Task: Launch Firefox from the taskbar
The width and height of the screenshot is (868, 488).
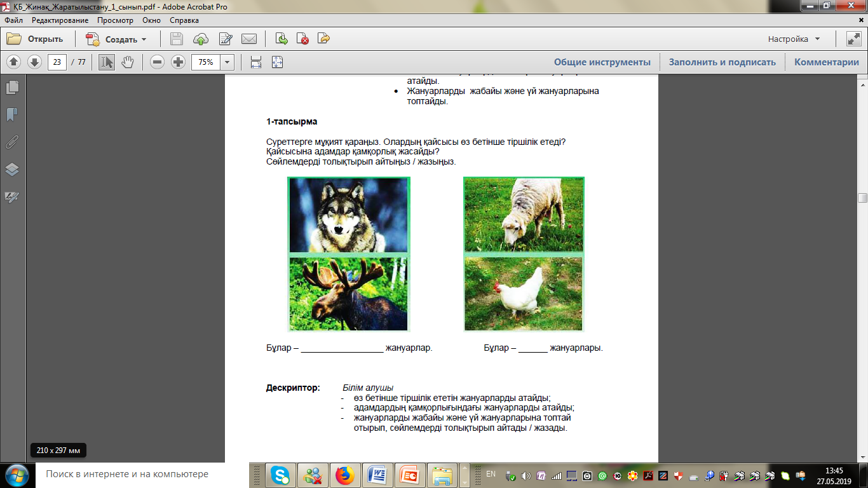Action: tap(345, 475)
